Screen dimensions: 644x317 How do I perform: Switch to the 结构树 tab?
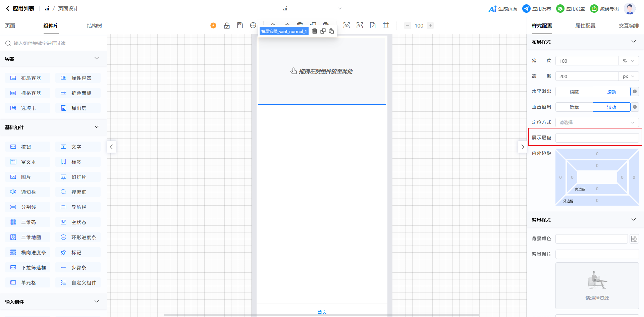pos(94,26)
